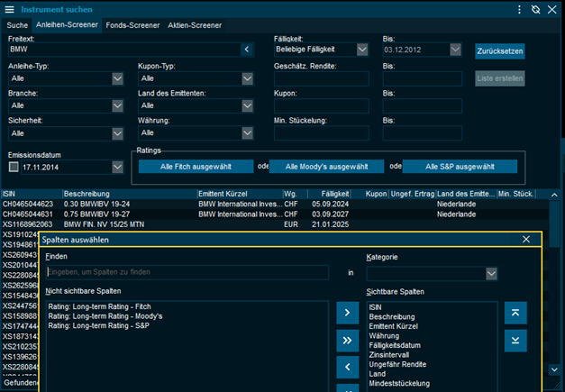Click the single left arrow to hide column
Viewport: 565px width, 392px height.
(347, 368)
